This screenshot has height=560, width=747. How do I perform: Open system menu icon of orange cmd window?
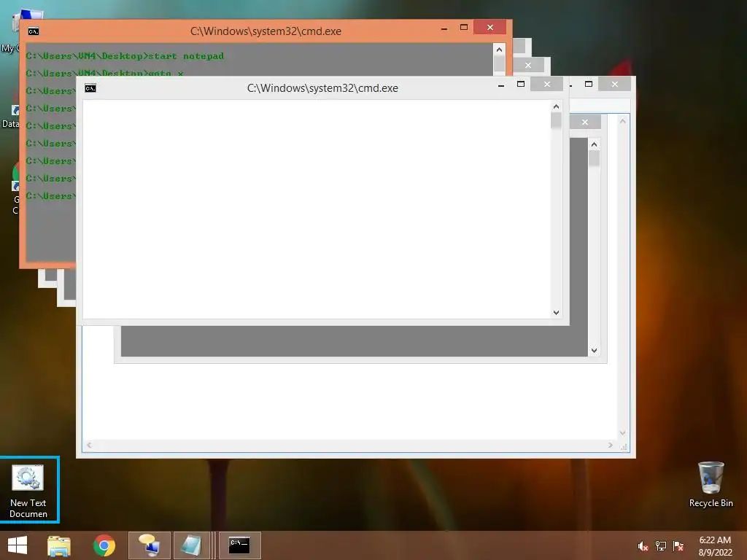(x=34, y=31)
